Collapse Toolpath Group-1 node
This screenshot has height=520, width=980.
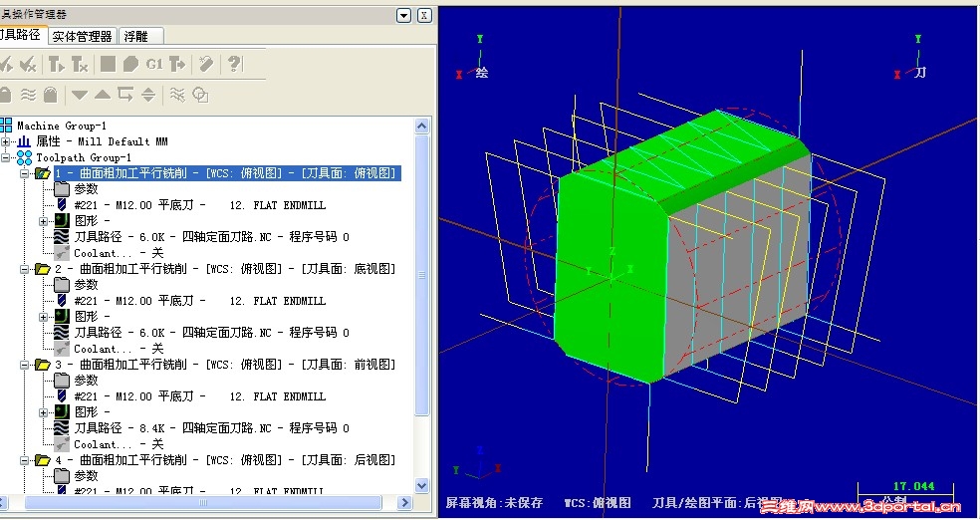pyautogui.click(x=5, y=157)
